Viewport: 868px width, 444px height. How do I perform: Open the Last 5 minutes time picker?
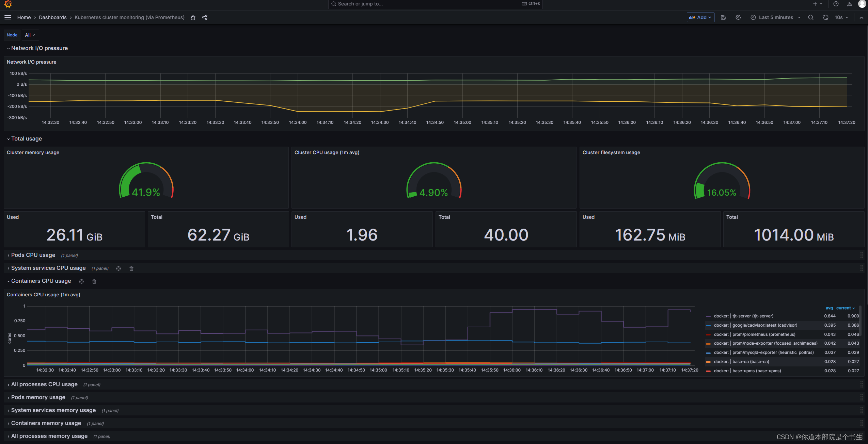[776, 17]
